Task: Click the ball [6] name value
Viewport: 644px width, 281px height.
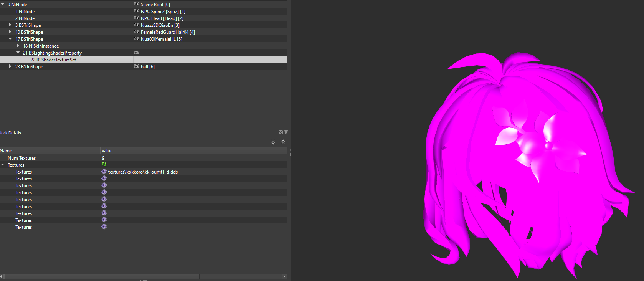Action: click(x=148, y=67)
